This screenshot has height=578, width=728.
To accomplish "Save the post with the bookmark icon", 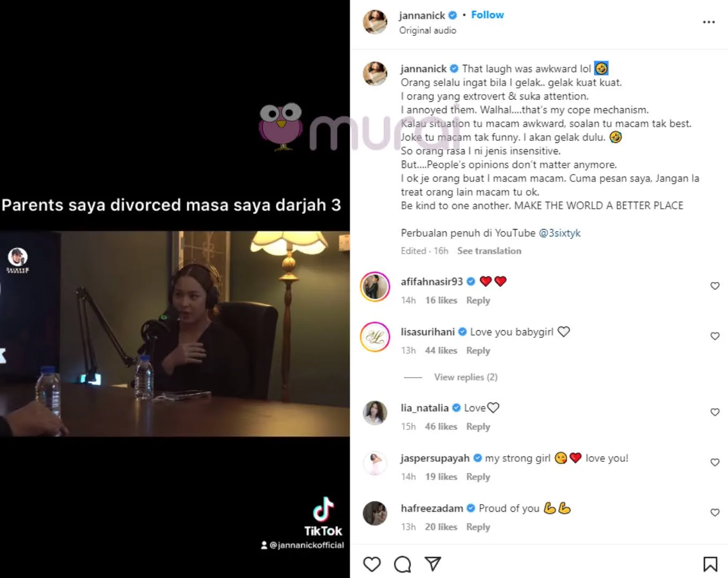I will 710,564.
